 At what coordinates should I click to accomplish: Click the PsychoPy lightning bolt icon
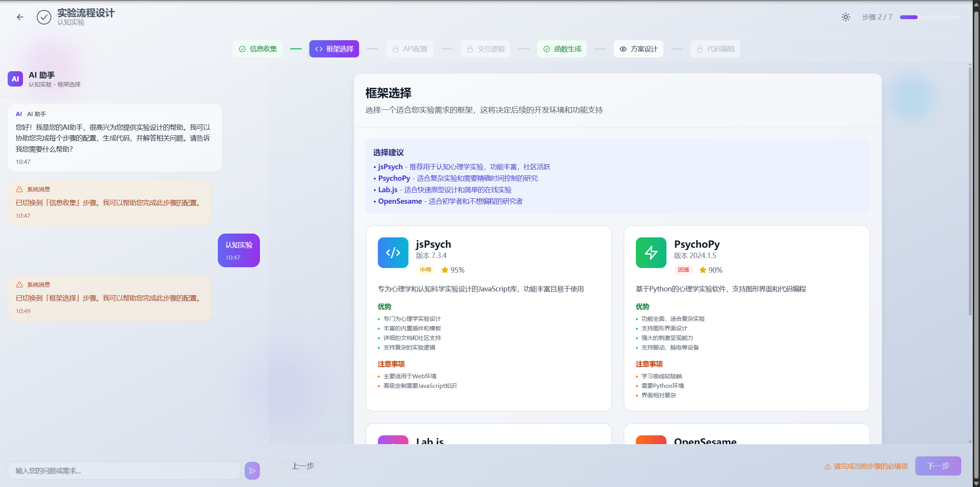click(651, 253)
